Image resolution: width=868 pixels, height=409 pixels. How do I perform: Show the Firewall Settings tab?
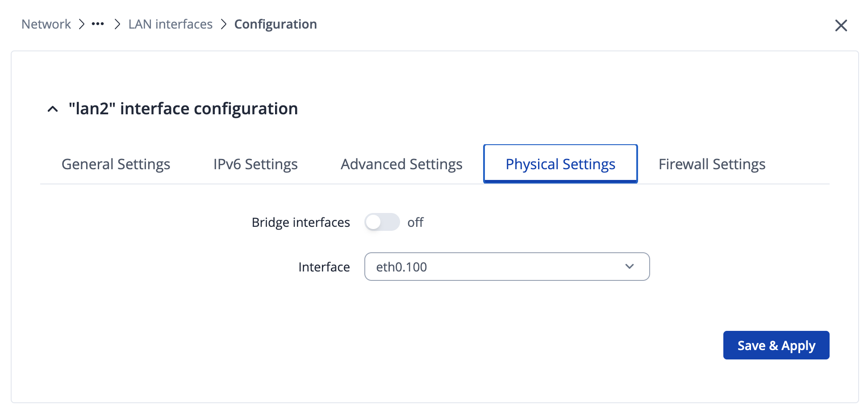click(x=712, y=164)
